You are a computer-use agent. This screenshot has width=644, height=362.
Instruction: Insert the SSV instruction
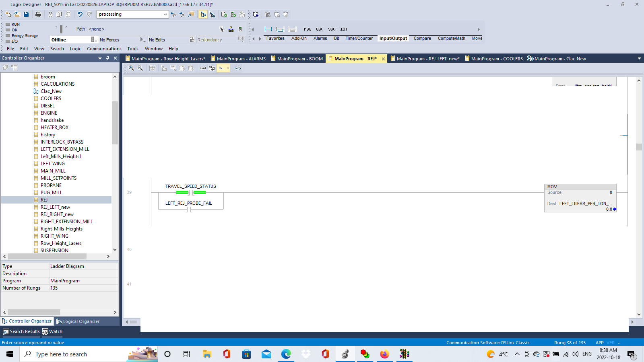(332, 29)
